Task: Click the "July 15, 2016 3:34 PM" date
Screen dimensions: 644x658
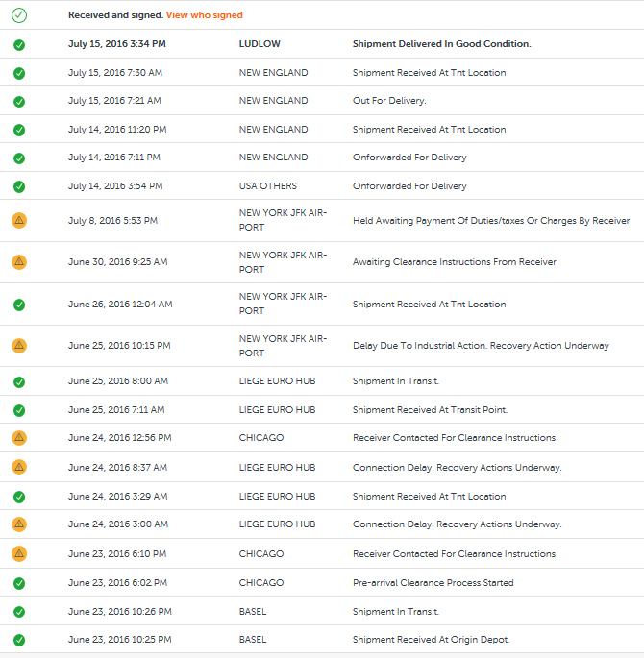Action: pos(117,44)
